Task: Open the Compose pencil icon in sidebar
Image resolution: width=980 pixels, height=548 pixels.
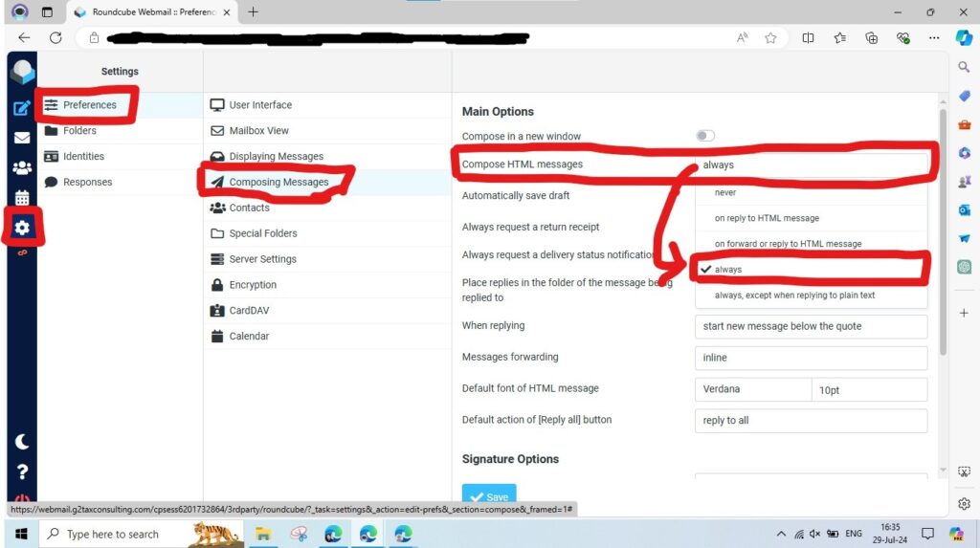Action: pos(21,107)
